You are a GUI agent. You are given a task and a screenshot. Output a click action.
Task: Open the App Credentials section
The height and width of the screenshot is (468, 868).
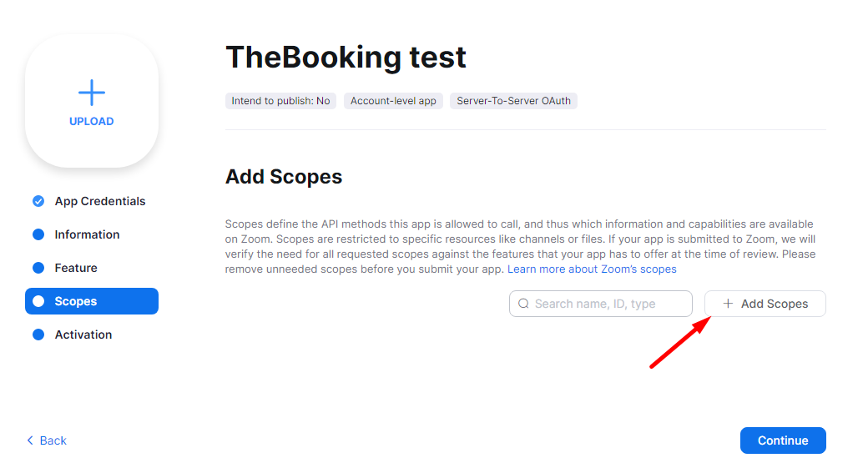[x=100, y=201]
